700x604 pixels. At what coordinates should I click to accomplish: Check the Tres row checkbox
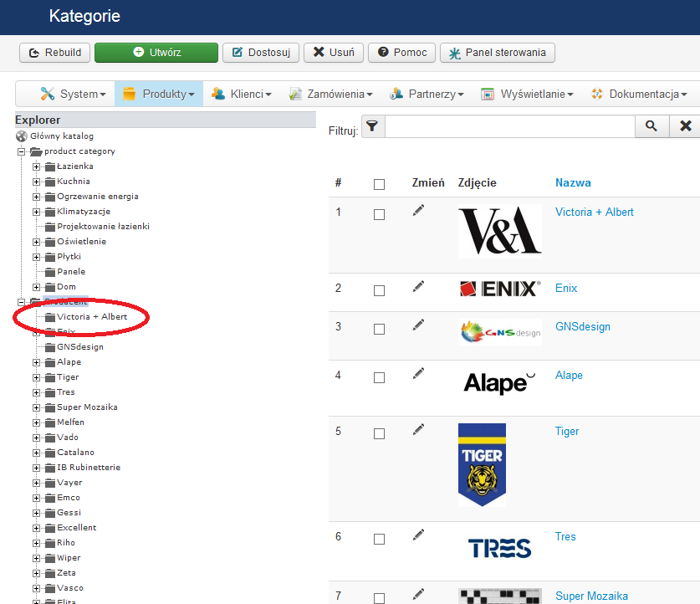point(379,539)
